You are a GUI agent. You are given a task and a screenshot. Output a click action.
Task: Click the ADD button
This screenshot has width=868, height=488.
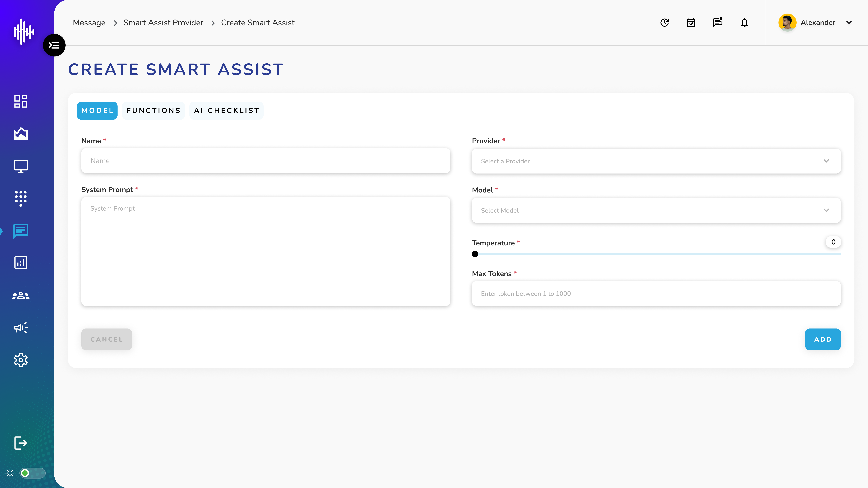[x=823, y=339]
